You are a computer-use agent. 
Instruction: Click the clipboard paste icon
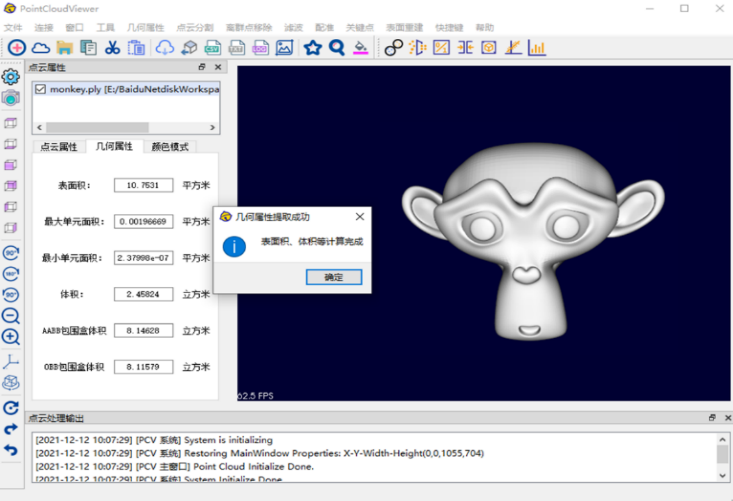point(136,48)
